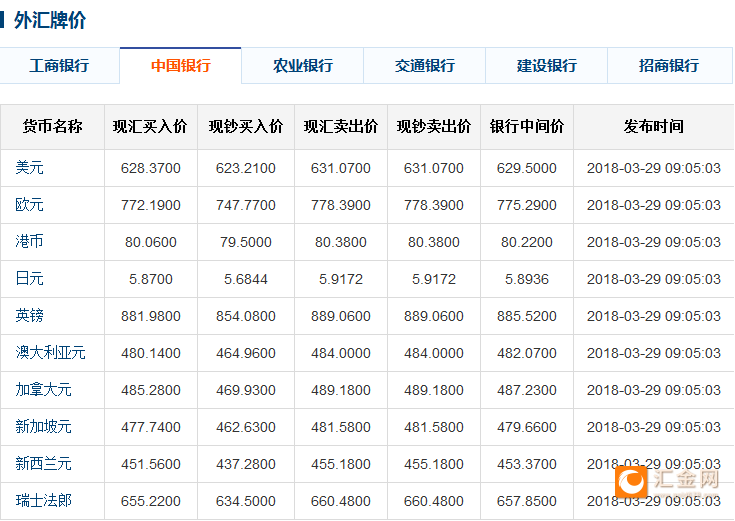
Task: Click the 现汇卖出价 column header
Action: (341, 127)
